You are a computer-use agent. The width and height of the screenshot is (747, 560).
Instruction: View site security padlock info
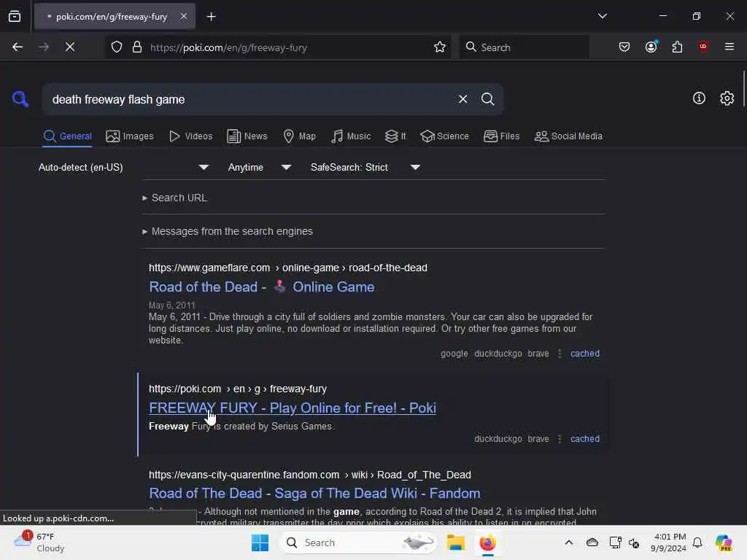(x=137, y=47)
